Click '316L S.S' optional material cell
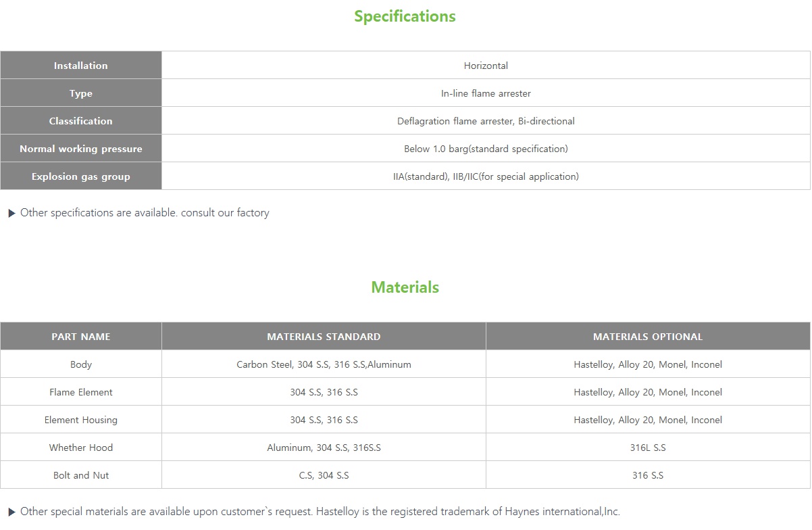Viewport: 812px width, 530px height. [648, 448]
